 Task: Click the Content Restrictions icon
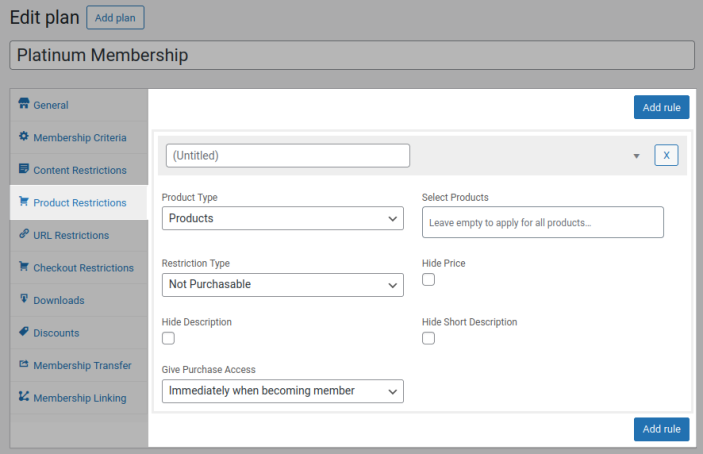click(x=24, y=169)
